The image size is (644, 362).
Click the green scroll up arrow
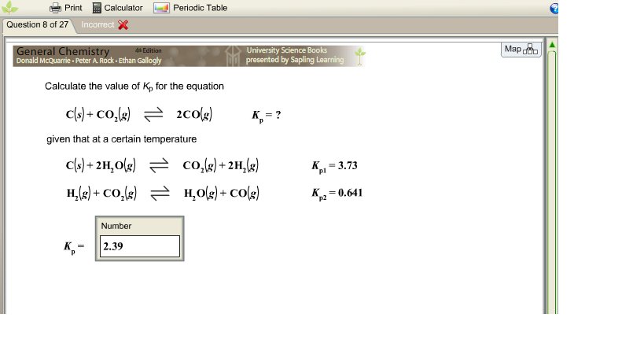[x=552, y=44]
